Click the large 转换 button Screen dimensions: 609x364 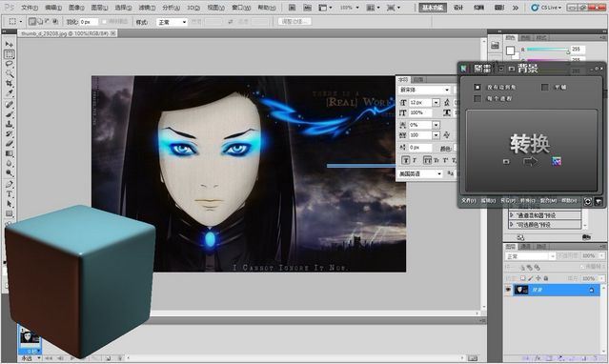tap(531, 150)
